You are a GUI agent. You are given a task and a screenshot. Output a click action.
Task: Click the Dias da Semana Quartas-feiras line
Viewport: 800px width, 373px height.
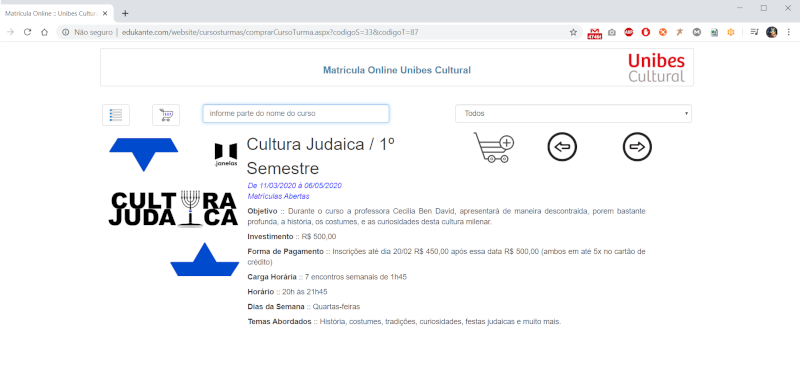(x=304, y=307)
